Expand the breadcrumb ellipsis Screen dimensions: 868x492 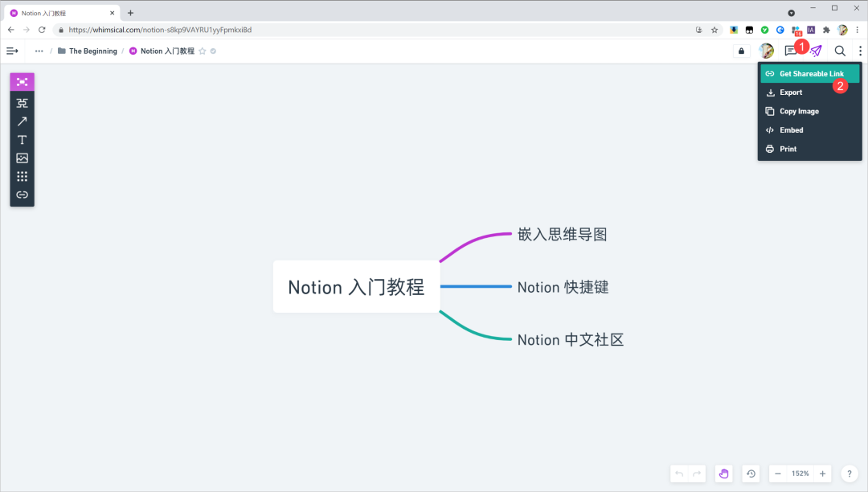click(39, 51)
